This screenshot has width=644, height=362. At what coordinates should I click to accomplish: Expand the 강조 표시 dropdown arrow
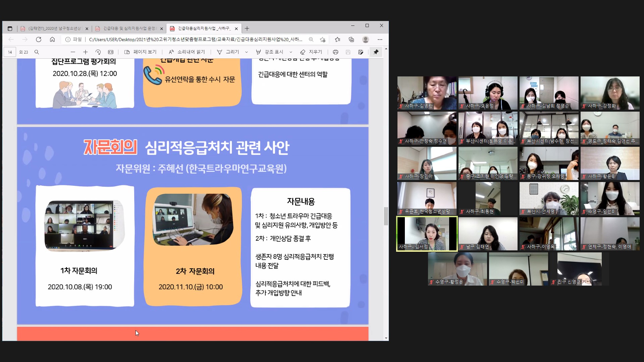point(291,52)
